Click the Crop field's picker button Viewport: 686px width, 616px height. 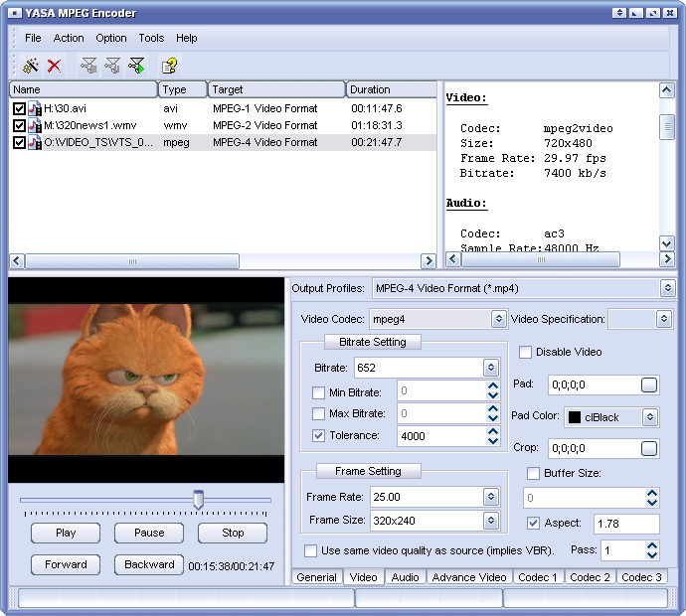pos(649,449)
